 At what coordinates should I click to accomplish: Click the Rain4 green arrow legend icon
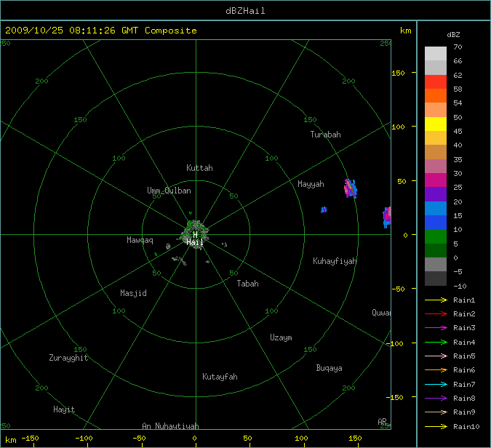click(x=436, y=343)
